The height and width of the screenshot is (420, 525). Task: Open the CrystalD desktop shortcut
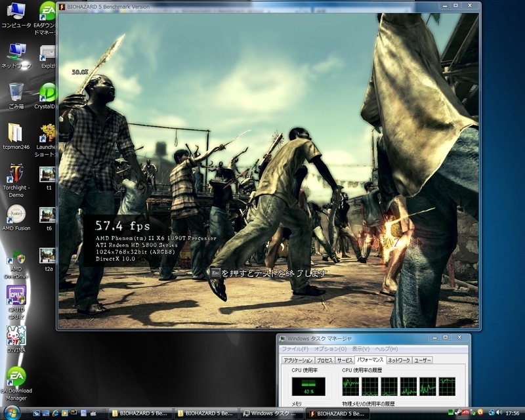pos(46,96)
